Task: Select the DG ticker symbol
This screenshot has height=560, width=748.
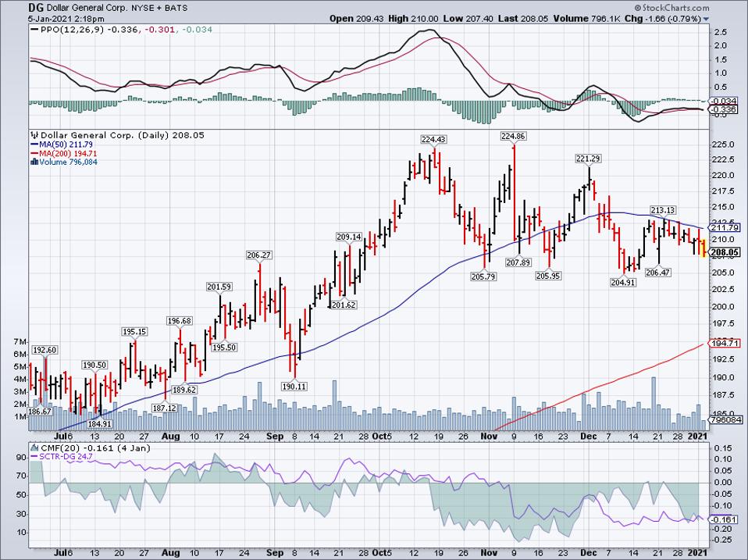Action: [36, 8]
